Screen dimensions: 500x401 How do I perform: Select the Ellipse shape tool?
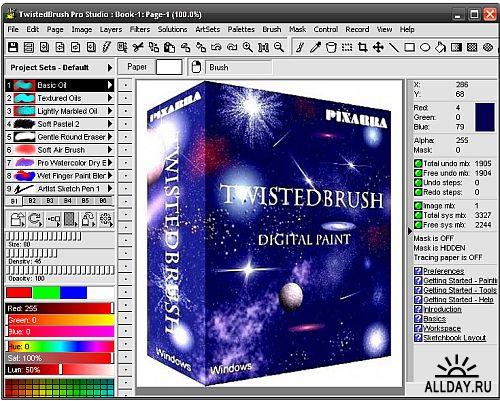click(425, 47)
